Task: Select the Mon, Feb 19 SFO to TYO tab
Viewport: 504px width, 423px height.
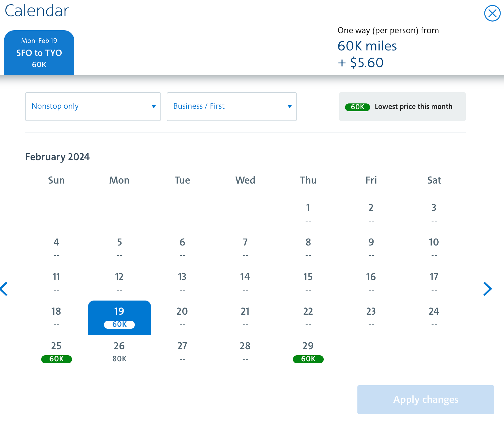Action: point(39,53)
